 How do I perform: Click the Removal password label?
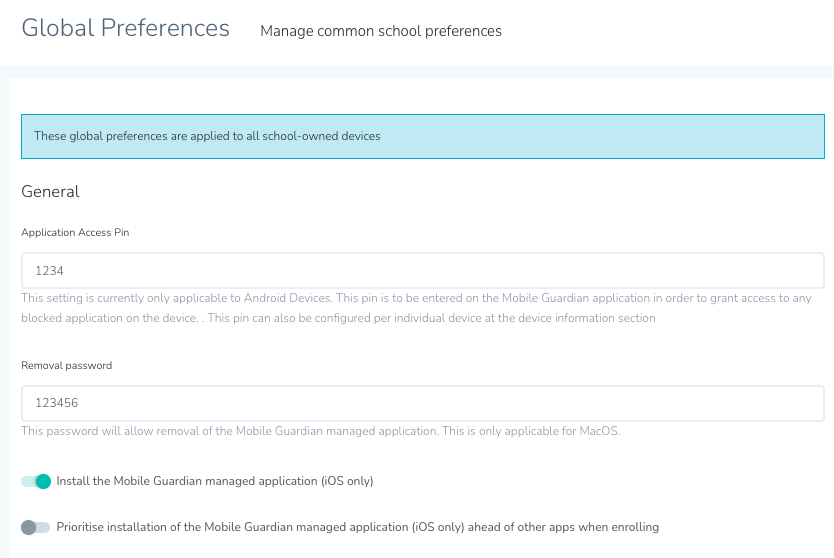[66, 365]
